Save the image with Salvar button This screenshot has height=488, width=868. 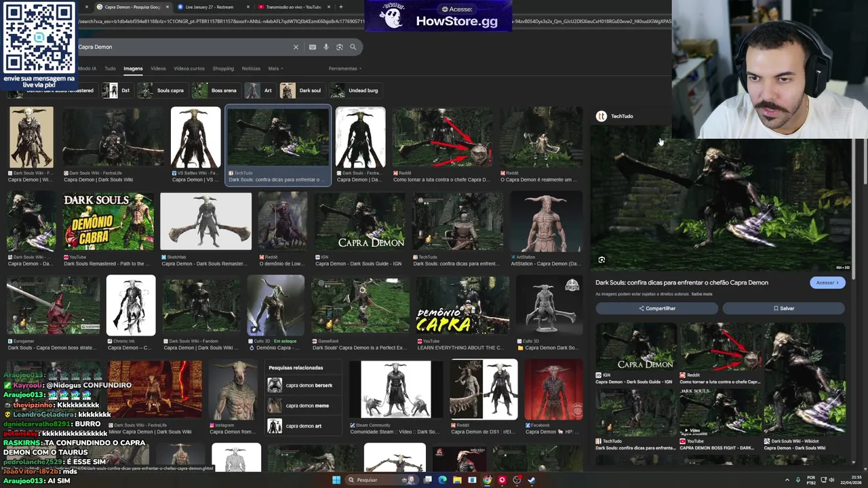tap(784, 308)
